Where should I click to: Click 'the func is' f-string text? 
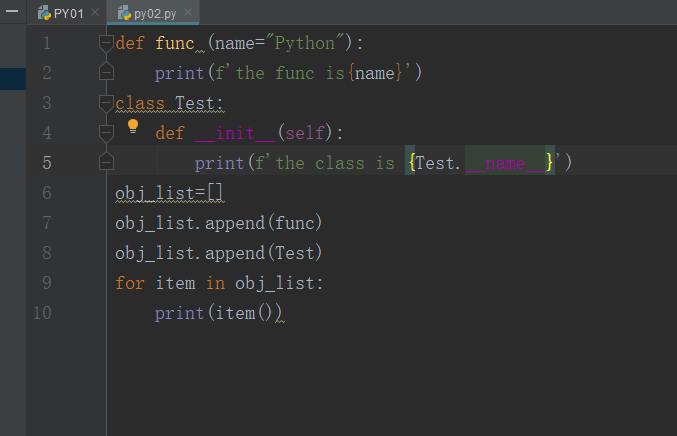tap(290, 73)
